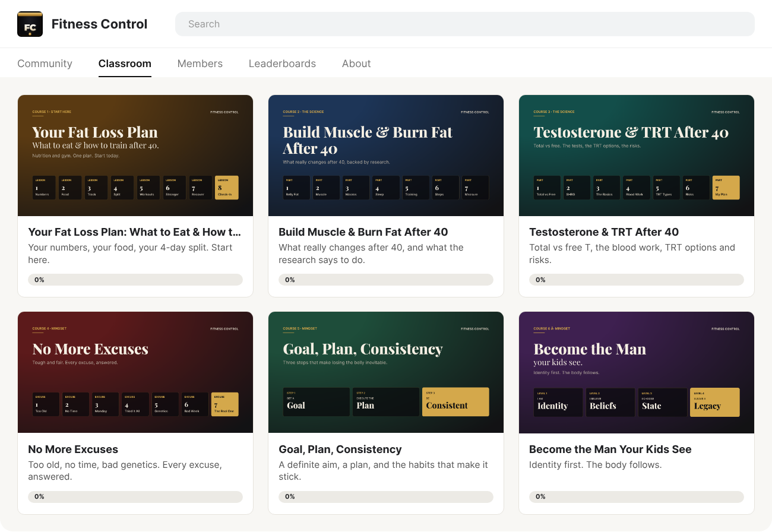Click title 'Testosterone & TRT After 40' below thumbnail
772x532 pixels.
(x=604, y=232)
